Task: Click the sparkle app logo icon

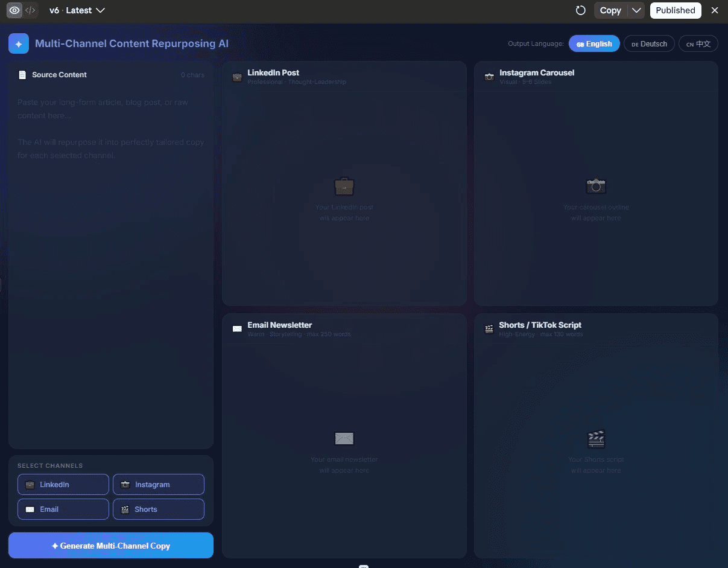Action: coord(19,43)
